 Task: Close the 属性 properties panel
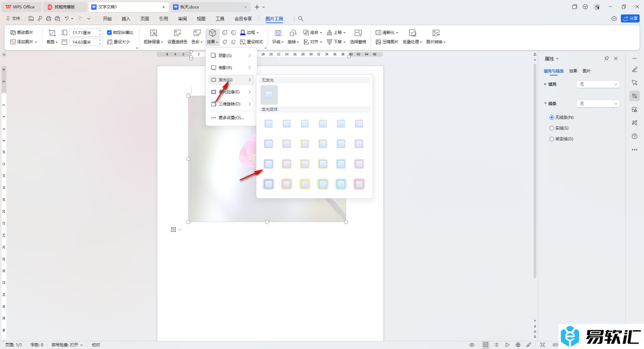point(616,58)
